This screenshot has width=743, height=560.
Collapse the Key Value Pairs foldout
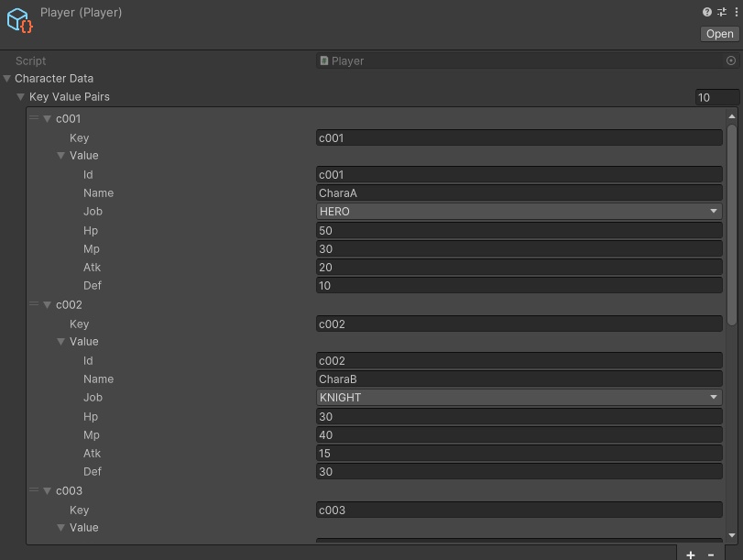(20, 96)
